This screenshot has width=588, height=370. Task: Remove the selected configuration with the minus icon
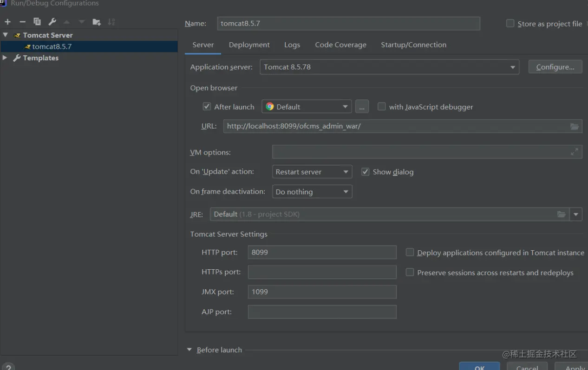pyautogui.click(x=22, y=22)
